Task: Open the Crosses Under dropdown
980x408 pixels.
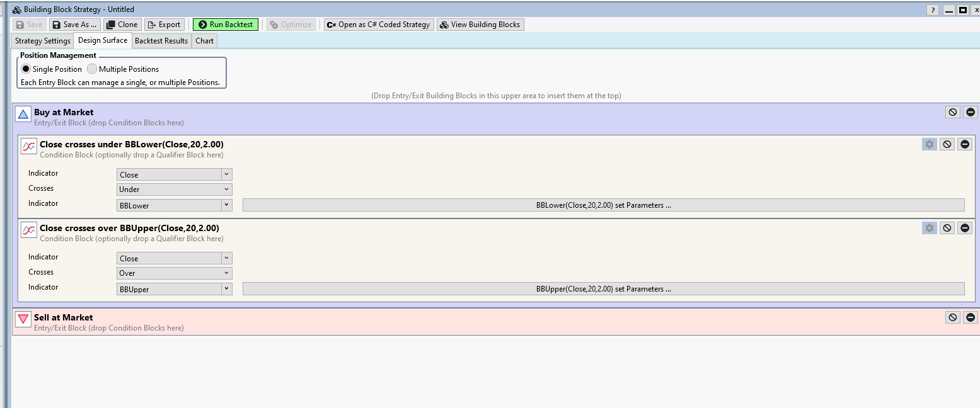Action: (175, 190)
